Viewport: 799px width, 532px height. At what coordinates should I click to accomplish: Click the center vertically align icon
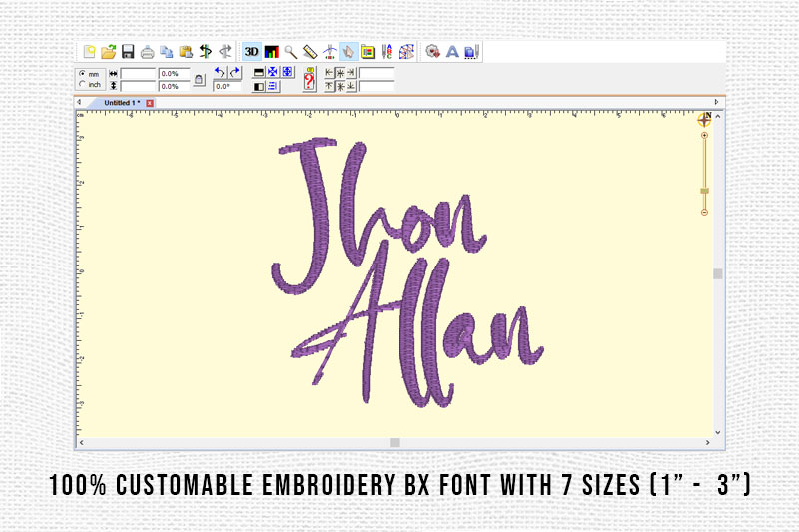(340, 86)
